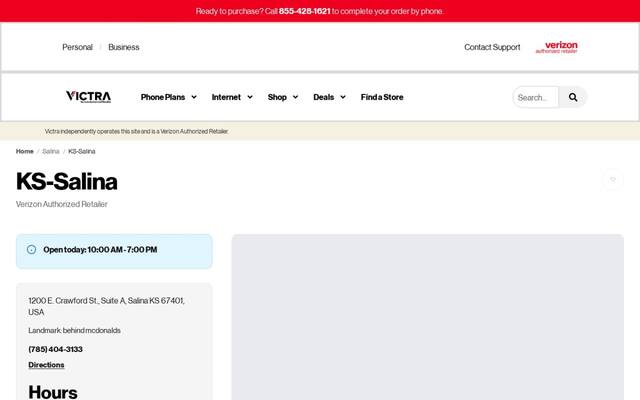
Task: Click the KS-Salina breadcrumb text
Action: (82, 151)
